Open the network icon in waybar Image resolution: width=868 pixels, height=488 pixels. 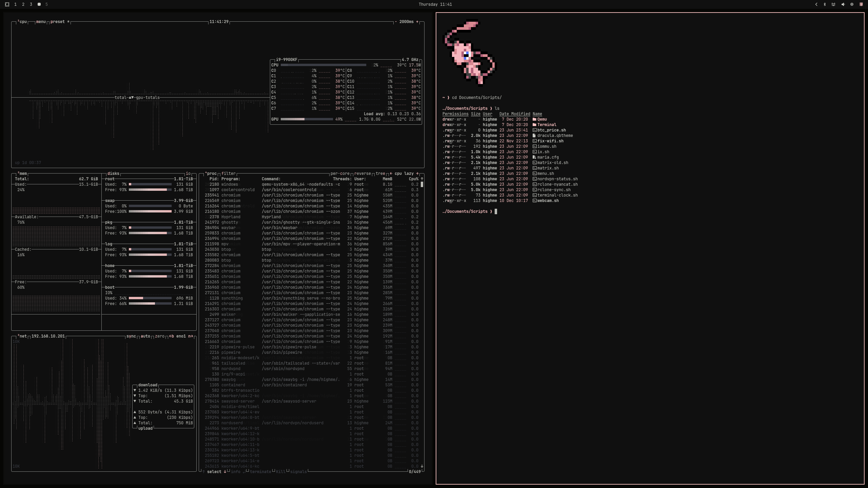coord(833,4)
